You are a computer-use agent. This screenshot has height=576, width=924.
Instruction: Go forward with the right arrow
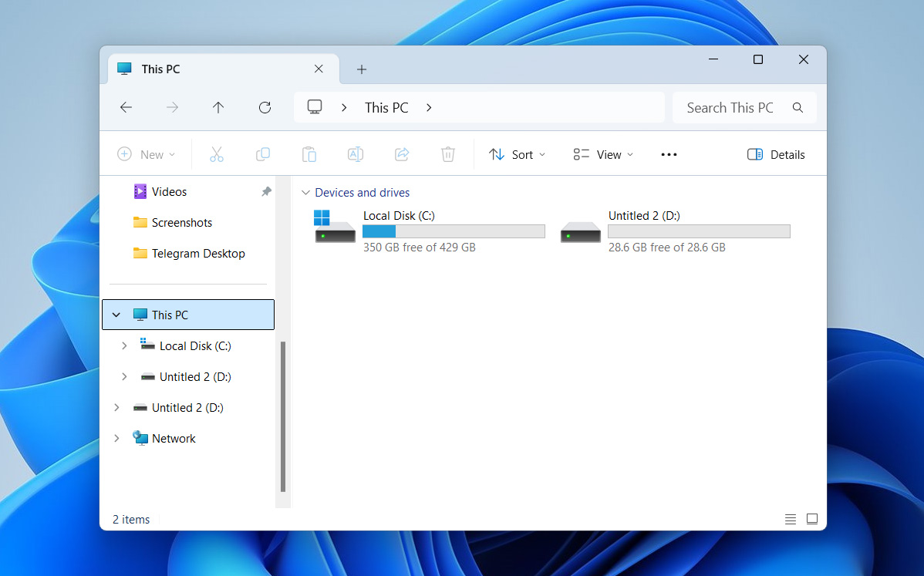pyautogui.click(x=172, y=107)
